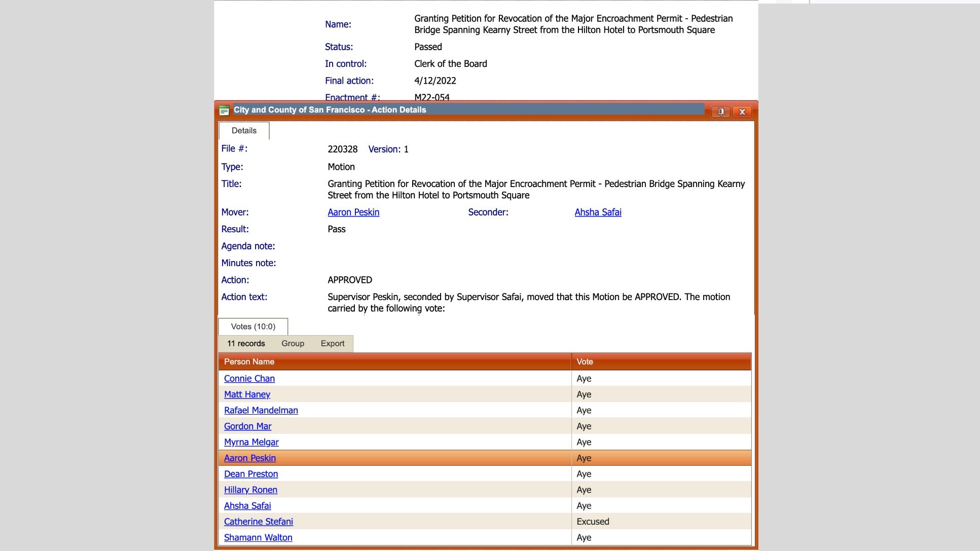Click the green document icon in dialog title bar

coord(224,111)
